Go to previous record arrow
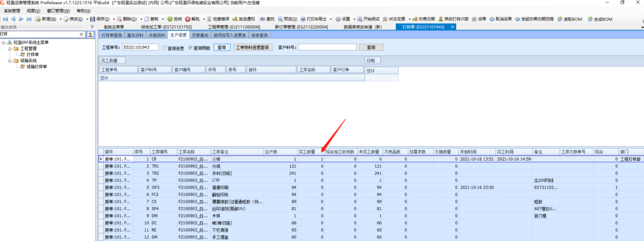 coord(13,19)
